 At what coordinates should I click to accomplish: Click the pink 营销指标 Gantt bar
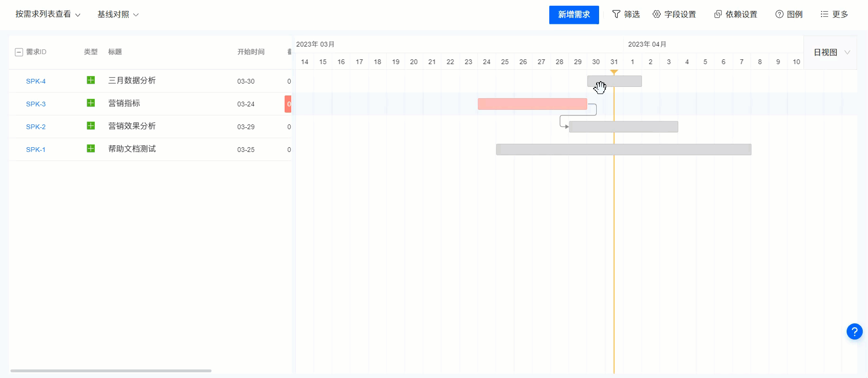tap(532, 104)
